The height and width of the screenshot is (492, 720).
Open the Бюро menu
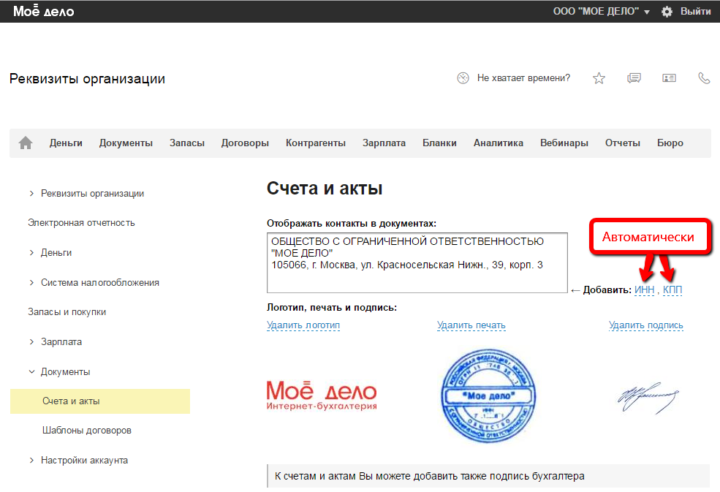[x=670, y=143]
